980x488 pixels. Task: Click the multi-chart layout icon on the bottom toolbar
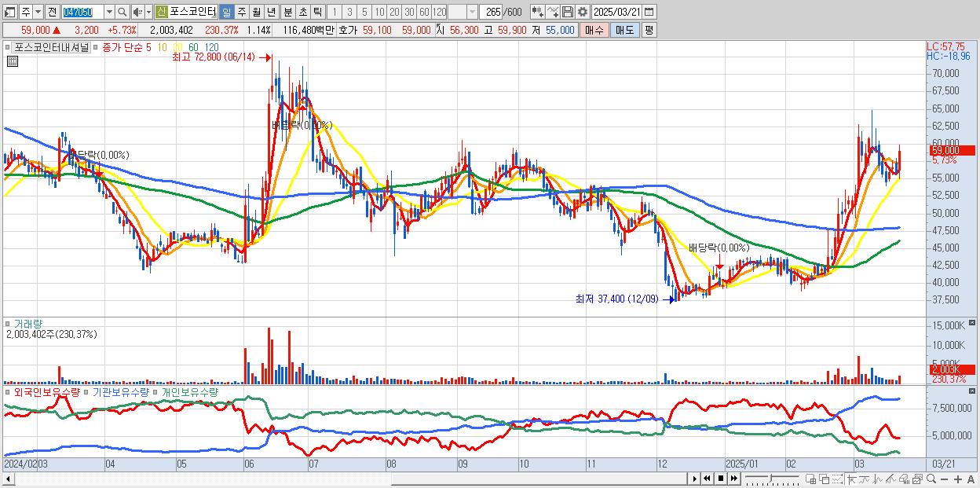coord(810,479)
